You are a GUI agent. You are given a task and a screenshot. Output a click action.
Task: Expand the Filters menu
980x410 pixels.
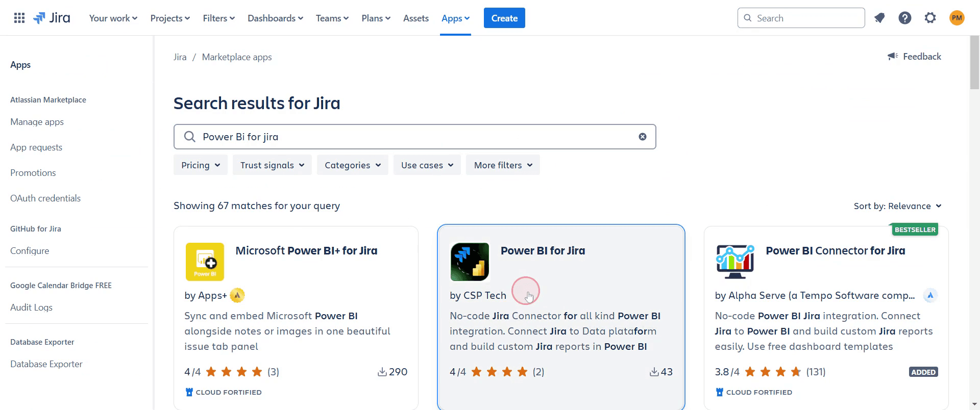tap(218, 18)
